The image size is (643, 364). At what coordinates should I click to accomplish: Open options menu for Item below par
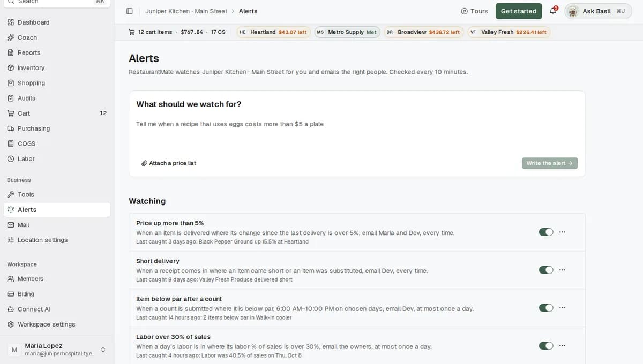562,308
